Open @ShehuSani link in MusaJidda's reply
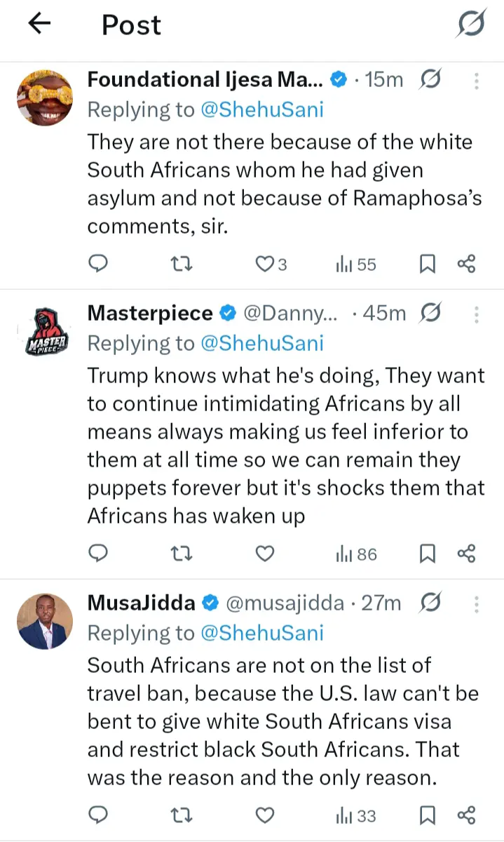 click(x=262, y=633)
